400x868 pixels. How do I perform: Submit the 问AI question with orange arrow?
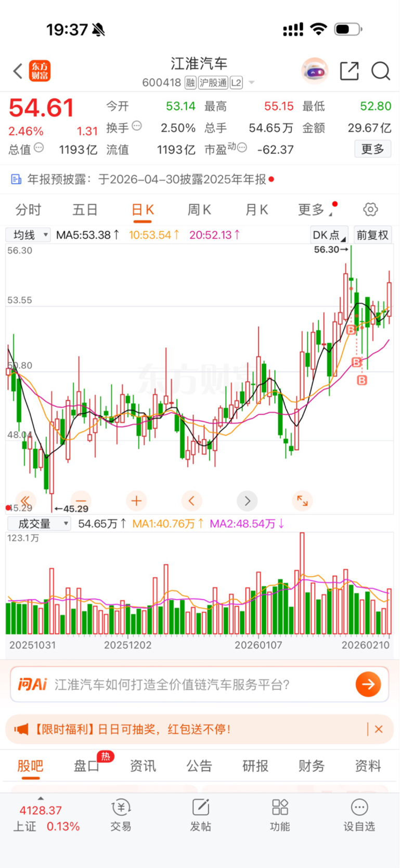[x=368, y=684]
